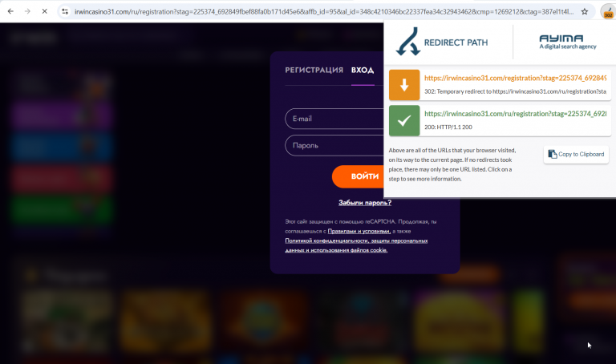616x364 pixels.
Task: Open site information icon in address bar
Action: tap(65, 11)
